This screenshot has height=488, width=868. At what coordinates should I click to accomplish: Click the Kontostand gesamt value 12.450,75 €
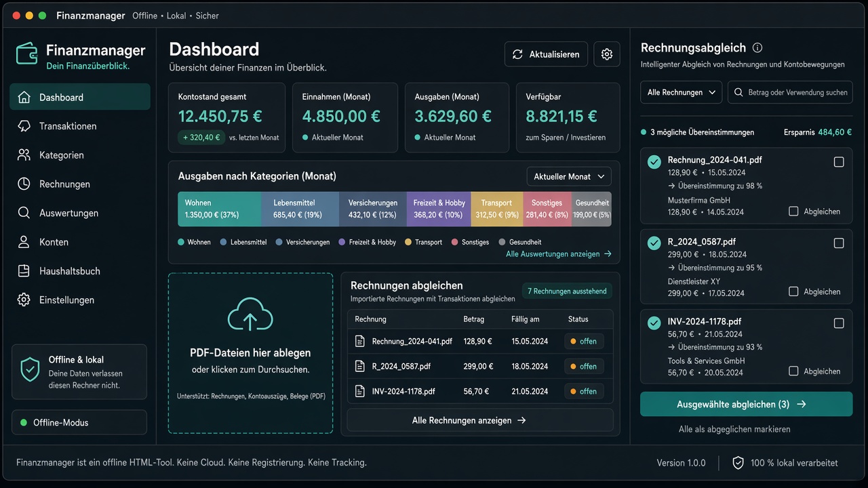click(x=220, y=117)
